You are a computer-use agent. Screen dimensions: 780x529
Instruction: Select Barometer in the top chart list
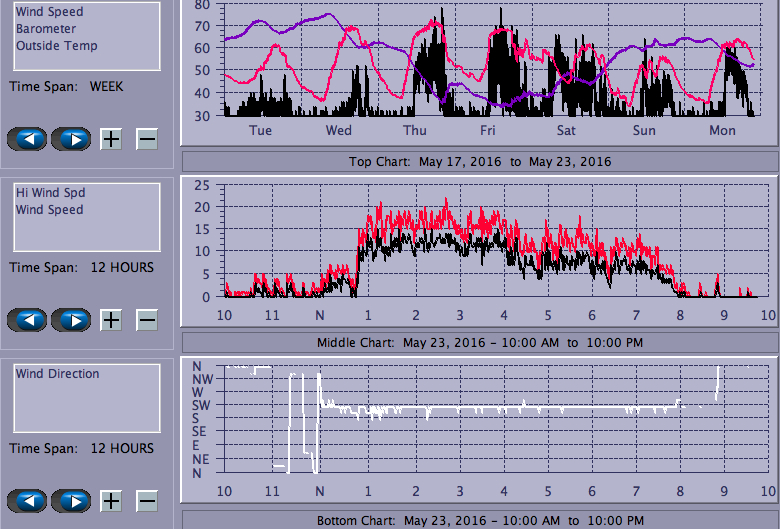(43, 29)
